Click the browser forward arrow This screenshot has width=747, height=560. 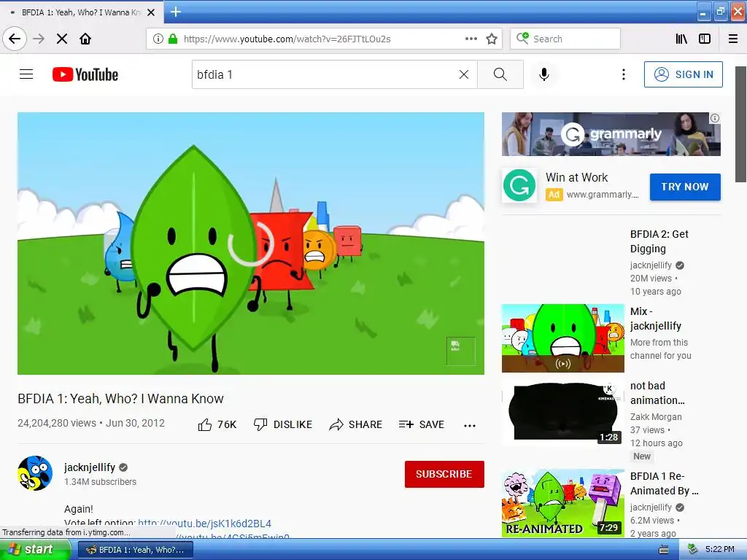(39, 39)
